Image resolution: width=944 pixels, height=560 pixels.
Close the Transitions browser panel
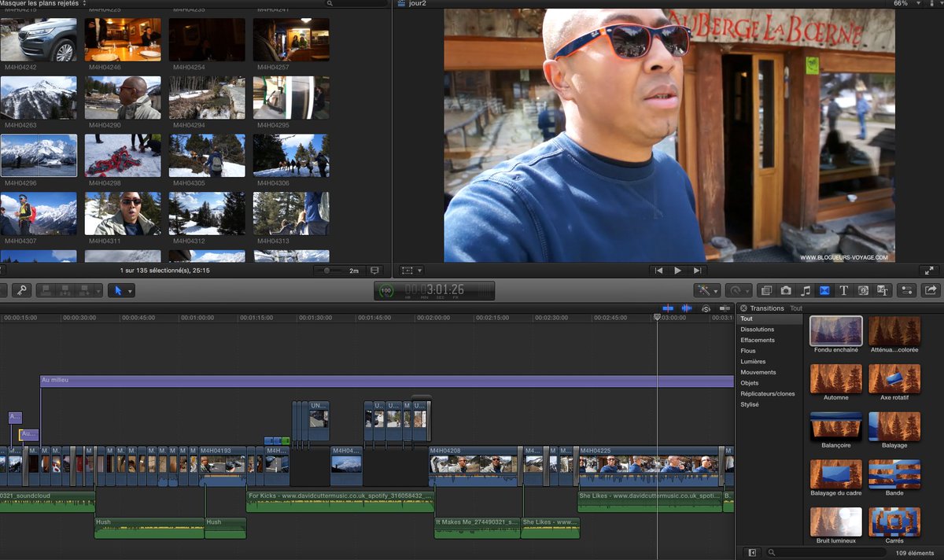click(x=743, y=308)
